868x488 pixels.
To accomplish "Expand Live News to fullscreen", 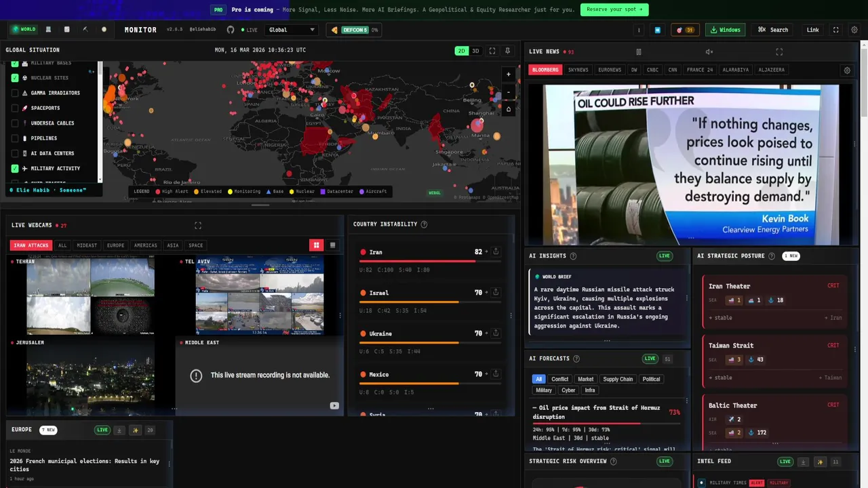I will point(779,52).
